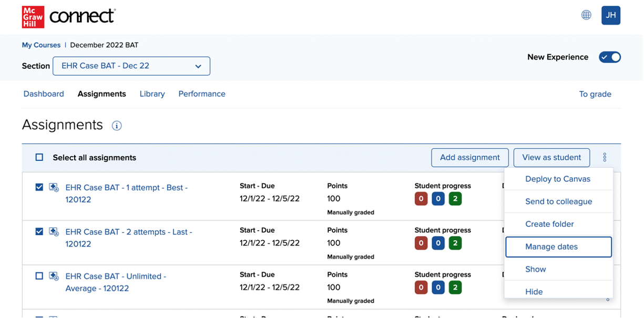Viewport: 644px width, 318px height.
Task: Click assignment type icon for 2 attempts - Last
Action: click(54, 232)
